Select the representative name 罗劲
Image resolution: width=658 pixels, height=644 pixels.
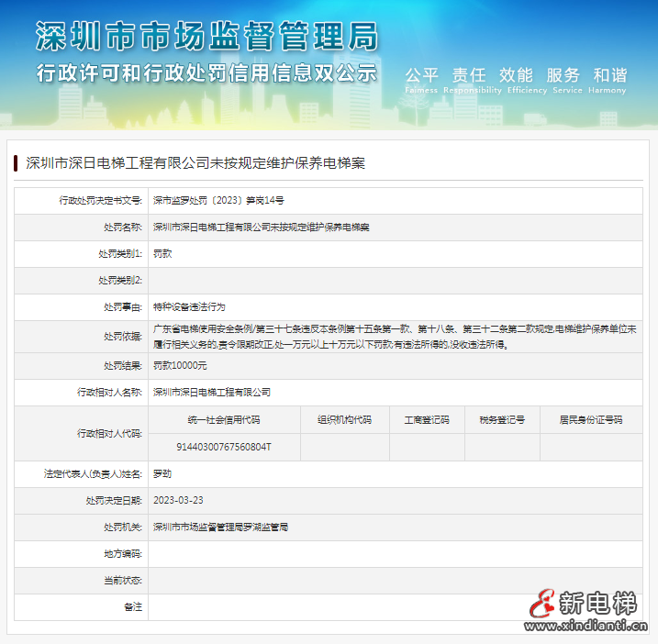(x=162, y=474)
